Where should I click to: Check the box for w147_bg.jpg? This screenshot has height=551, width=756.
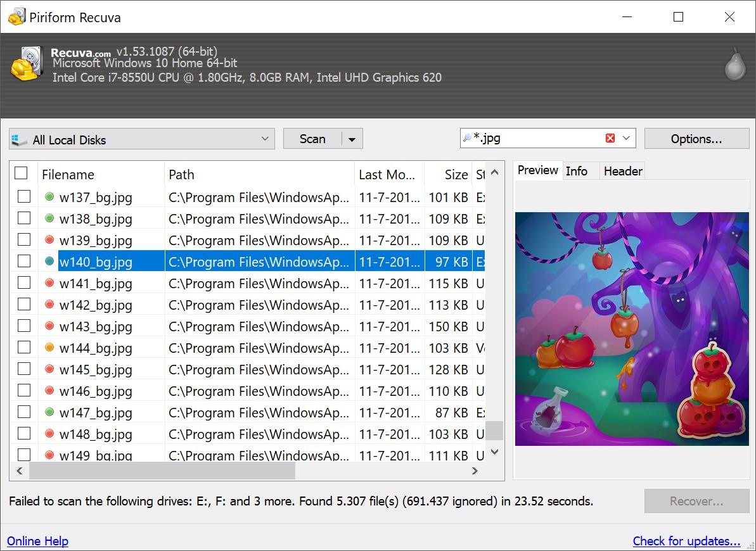click(24, 412)
